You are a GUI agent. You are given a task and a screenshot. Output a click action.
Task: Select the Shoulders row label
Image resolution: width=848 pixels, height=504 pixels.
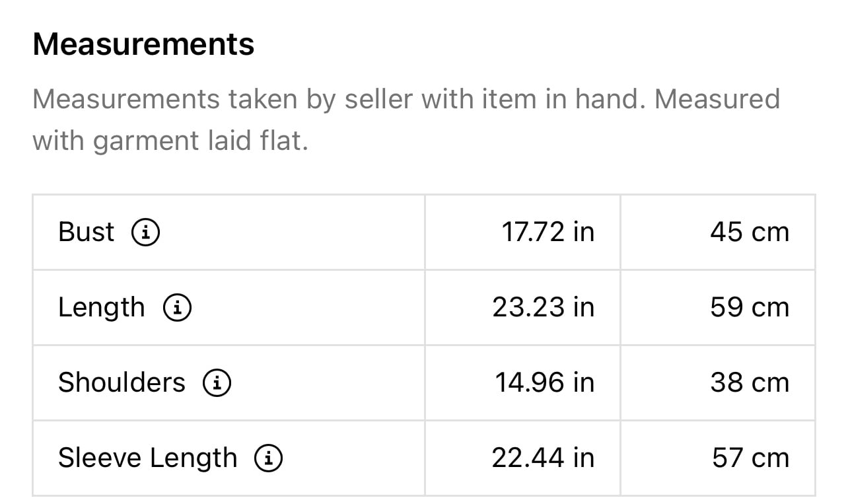pyautogui.click(x=122, y=382)
